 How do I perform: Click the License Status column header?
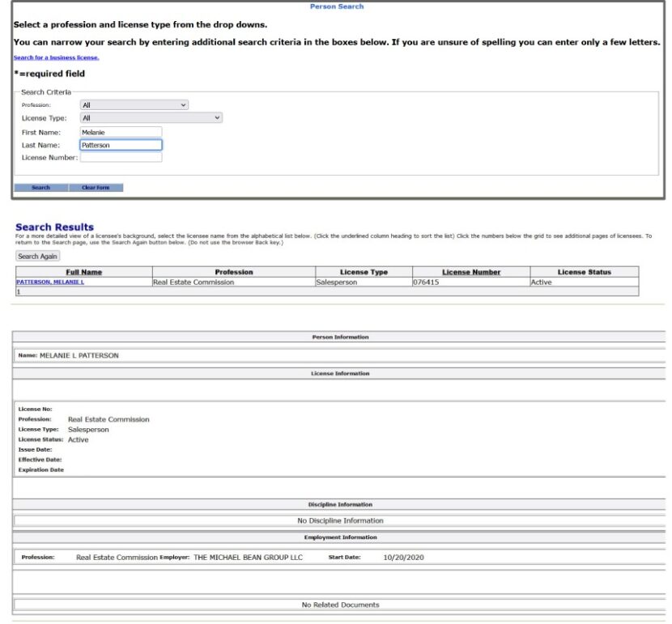584,272
